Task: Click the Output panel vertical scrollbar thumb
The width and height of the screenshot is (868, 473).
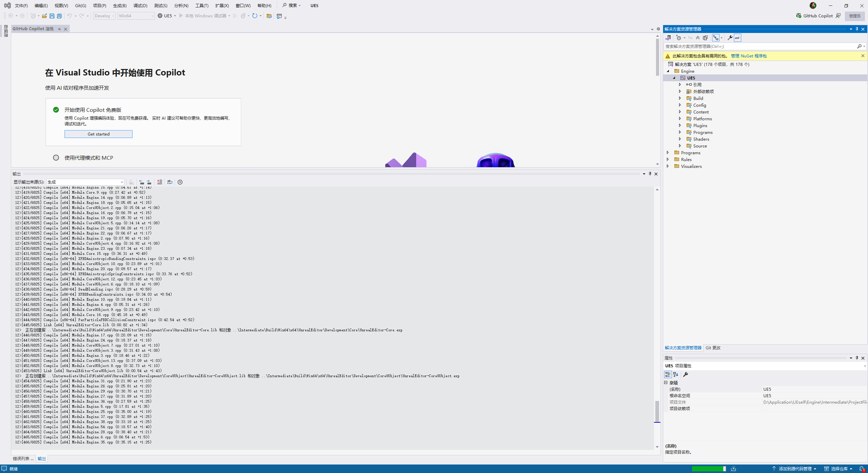Action: point(657,411)
